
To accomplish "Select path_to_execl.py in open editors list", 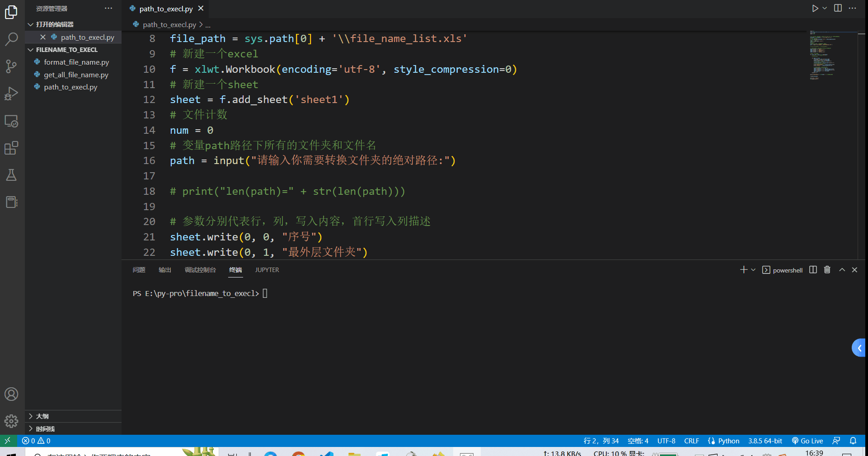I will [87, 37].
